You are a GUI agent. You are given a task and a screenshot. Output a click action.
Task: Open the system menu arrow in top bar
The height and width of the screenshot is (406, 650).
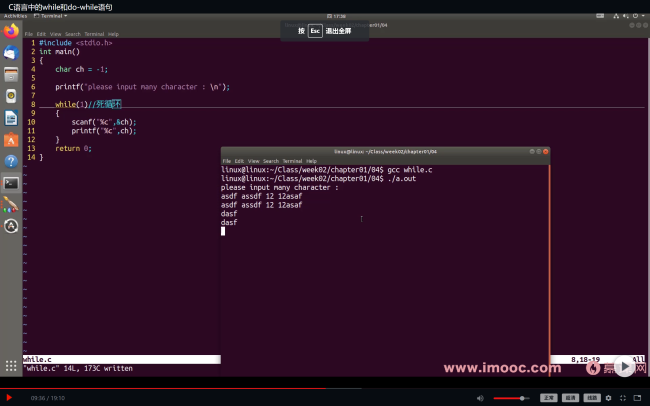click(643, 16)
